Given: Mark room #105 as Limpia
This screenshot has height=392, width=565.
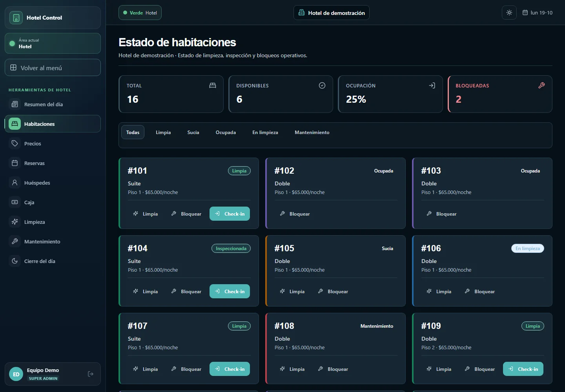Looking at the screenshot, I should point(292,291).
